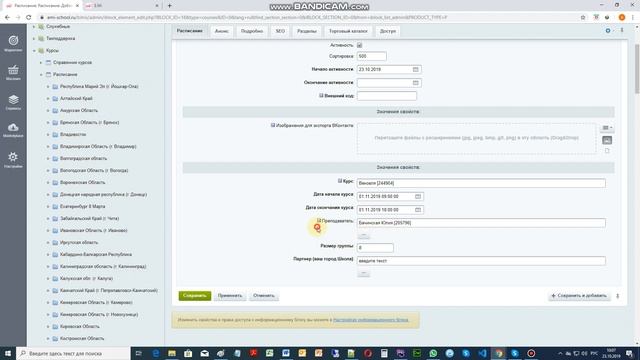Switch to the Подробно tab
This screenshot has height=360, width=640.
coord(252,31)
